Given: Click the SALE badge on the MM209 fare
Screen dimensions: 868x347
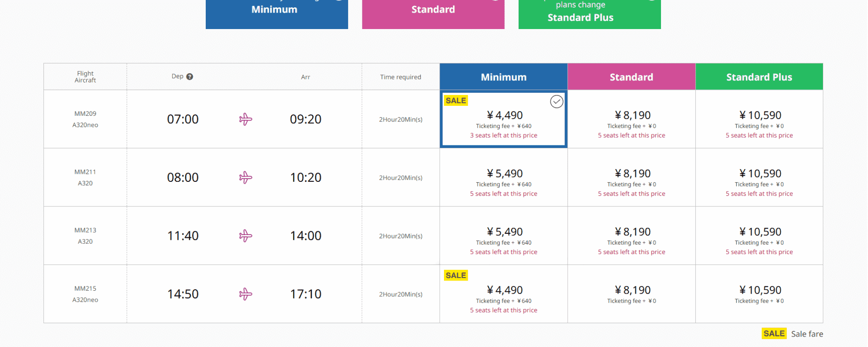Looking at the screenshot, I should point(456,101).
